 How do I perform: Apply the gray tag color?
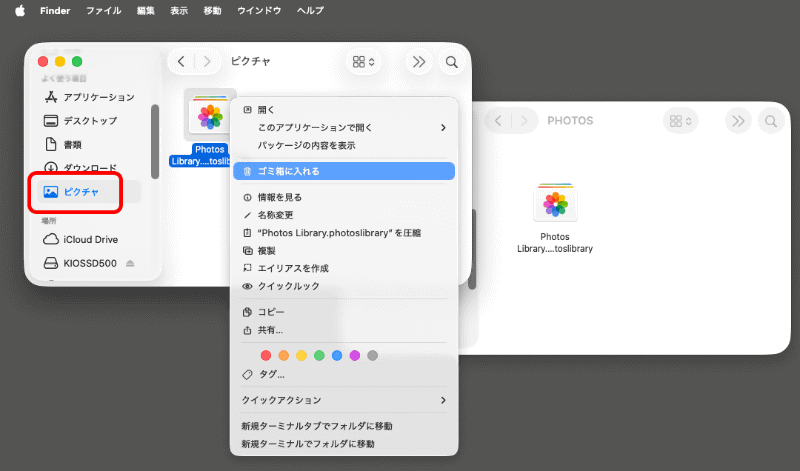[372, 355]
